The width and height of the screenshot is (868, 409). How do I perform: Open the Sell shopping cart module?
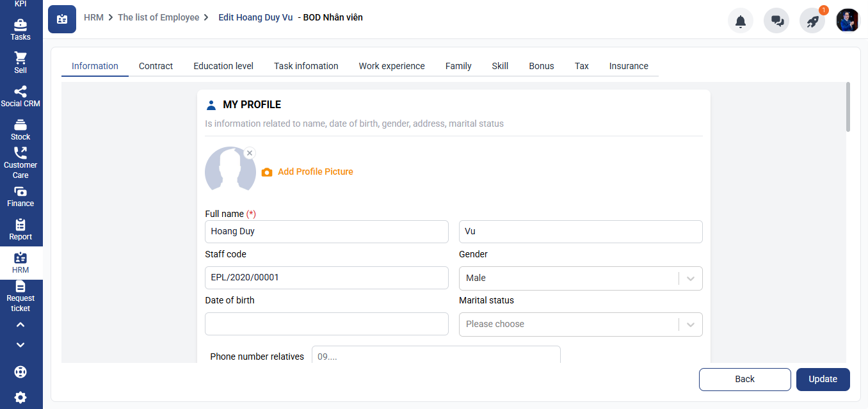[20, 58]
